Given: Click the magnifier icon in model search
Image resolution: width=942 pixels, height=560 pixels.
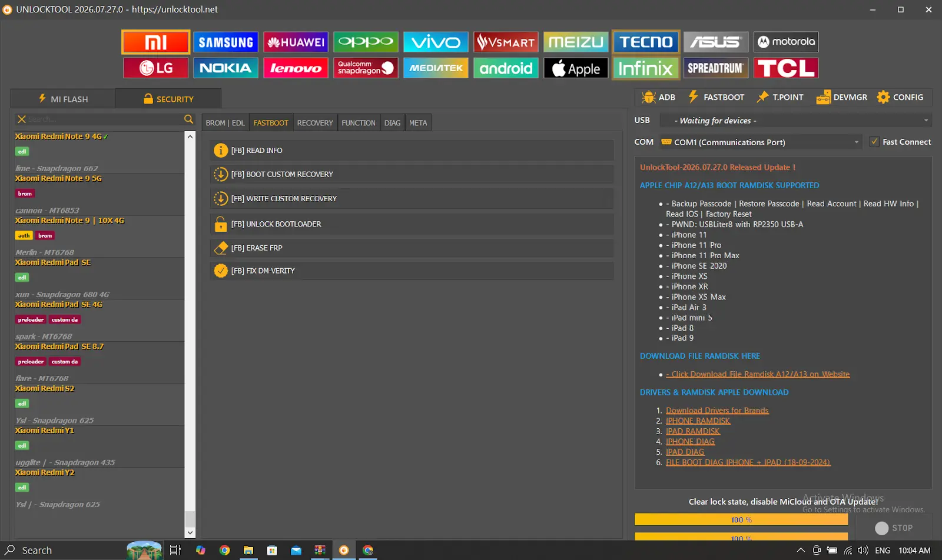Looking at the screenshot, I should click(188, 119).
